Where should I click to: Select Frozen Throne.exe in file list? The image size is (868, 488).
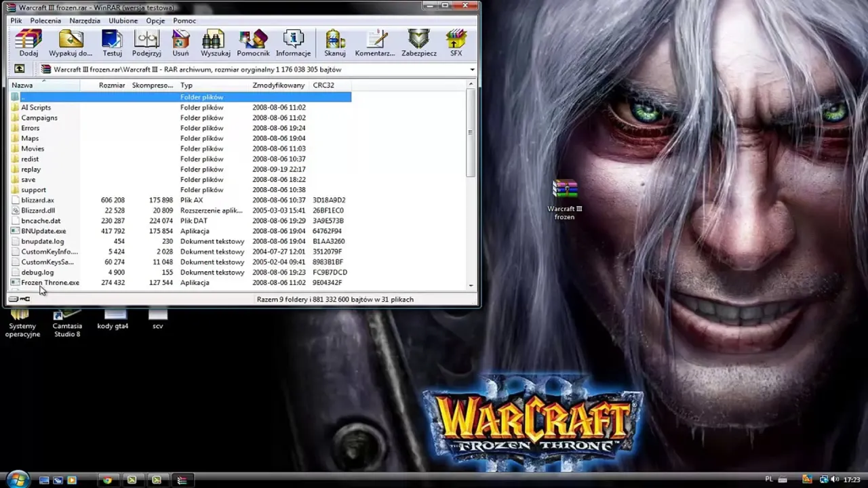click(50, 283)
